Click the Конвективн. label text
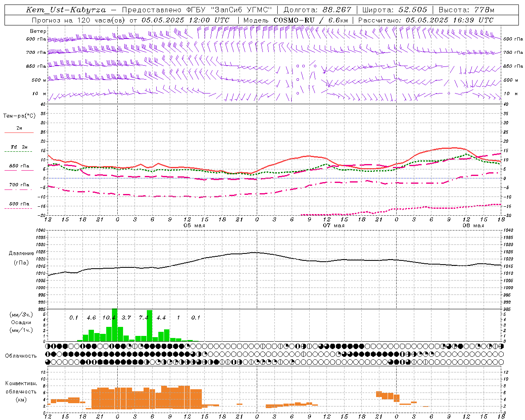This screenshot has width=525, height=420. [21, 383]
